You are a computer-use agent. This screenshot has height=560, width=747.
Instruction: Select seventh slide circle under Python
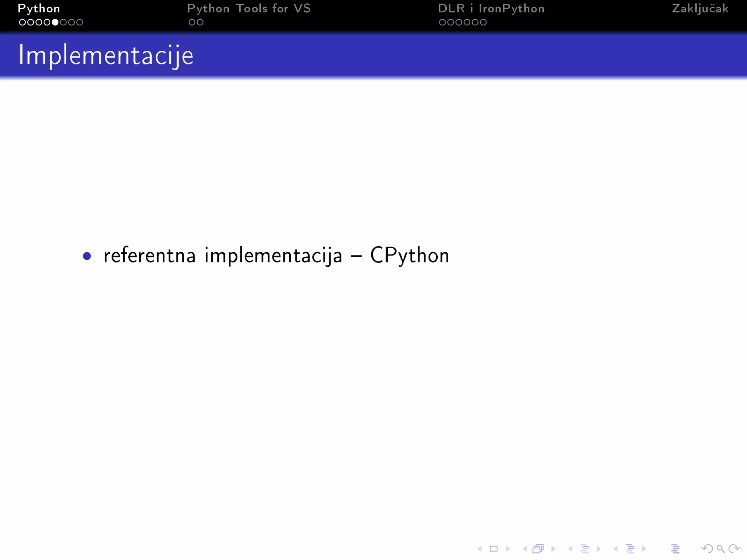tap(71, 22)
